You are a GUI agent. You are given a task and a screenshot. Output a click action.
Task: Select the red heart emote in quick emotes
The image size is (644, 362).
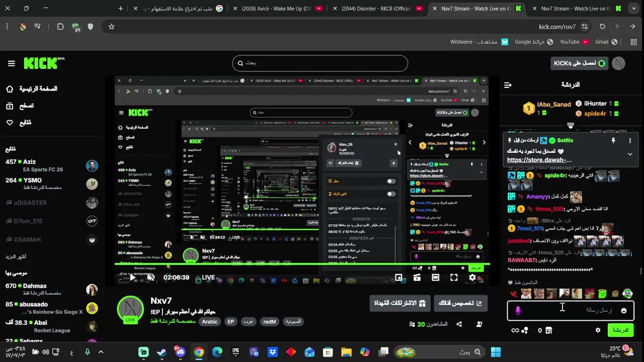coord(513,294)
